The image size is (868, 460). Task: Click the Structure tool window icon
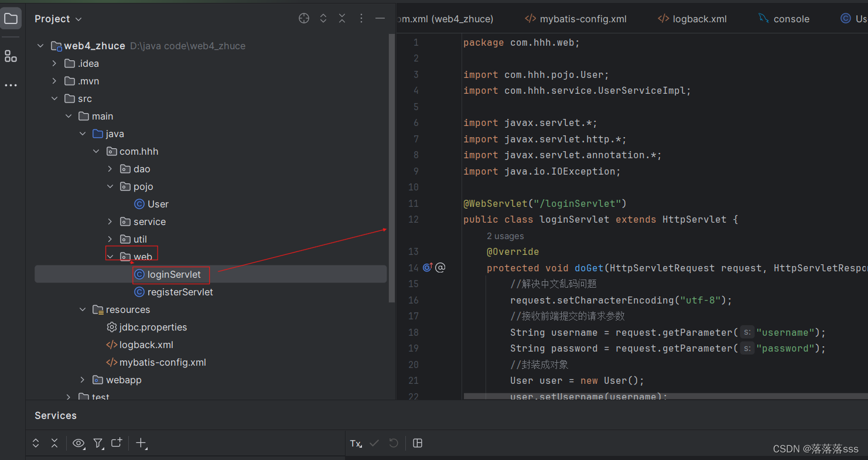[x=11, y=56]
